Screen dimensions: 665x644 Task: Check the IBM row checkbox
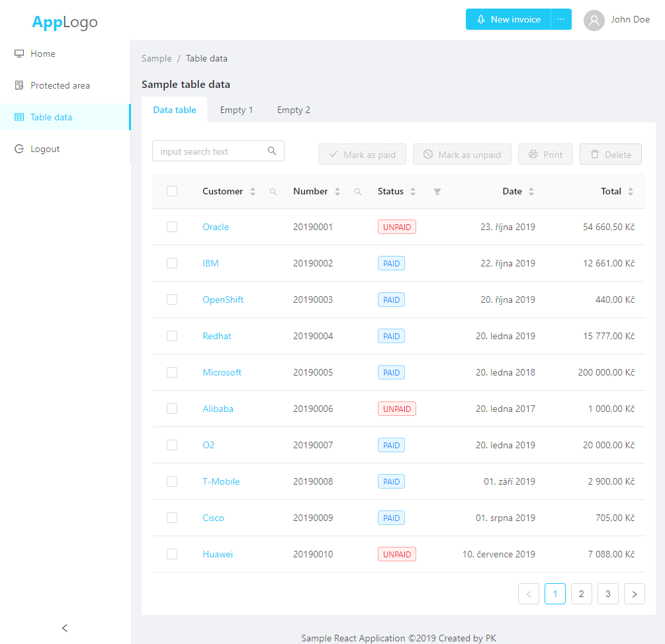tap(172, 263)
